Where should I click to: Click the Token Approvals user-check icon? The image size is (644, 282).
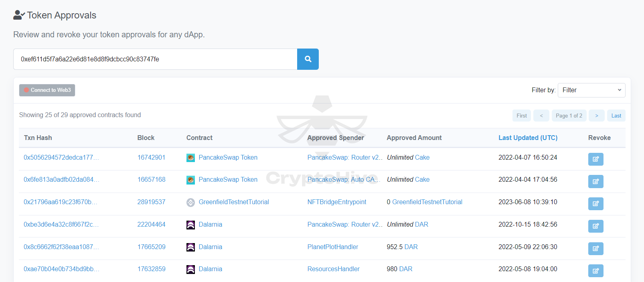(19, 15)
